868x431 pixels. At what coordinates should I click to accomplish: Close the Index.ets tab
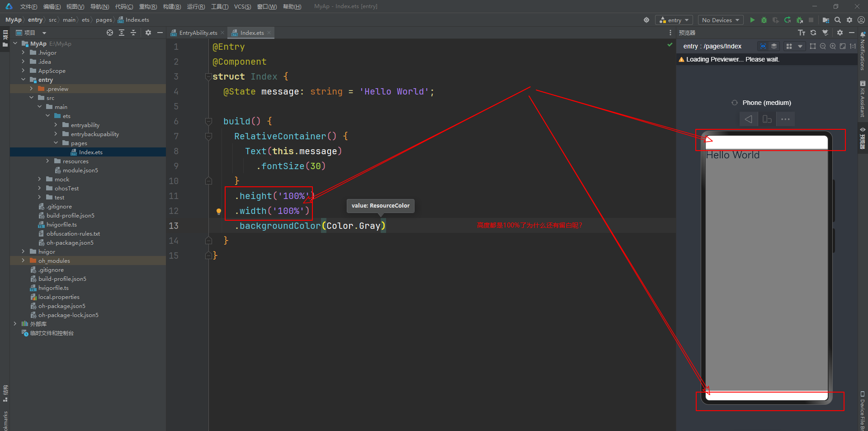pos(269,33)
